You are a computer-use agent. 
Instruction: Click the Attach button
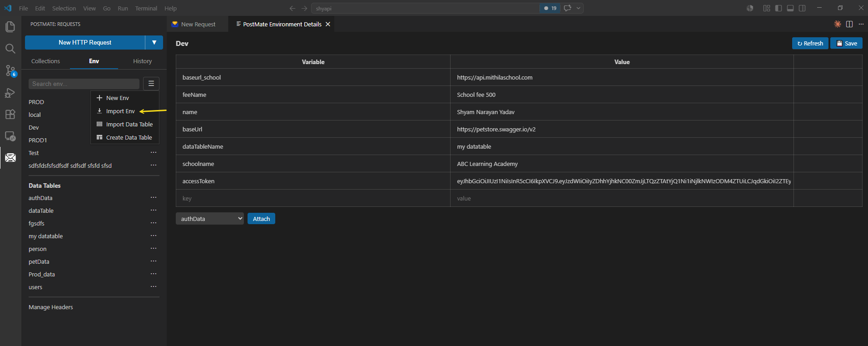(261, 219)
